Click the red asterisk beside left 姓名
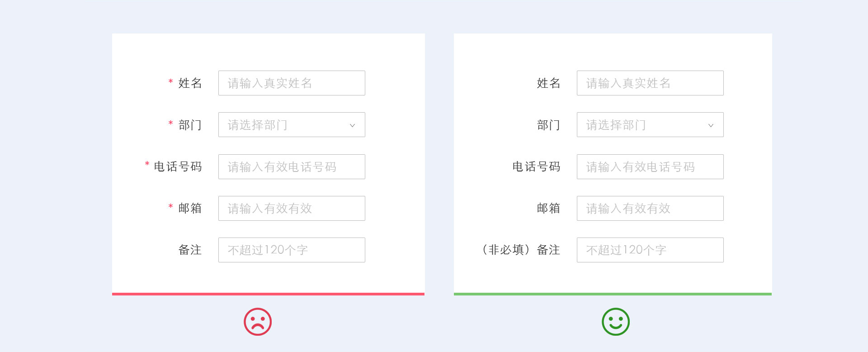The height and width of the screenshot is (352, 868). point(170,82)
